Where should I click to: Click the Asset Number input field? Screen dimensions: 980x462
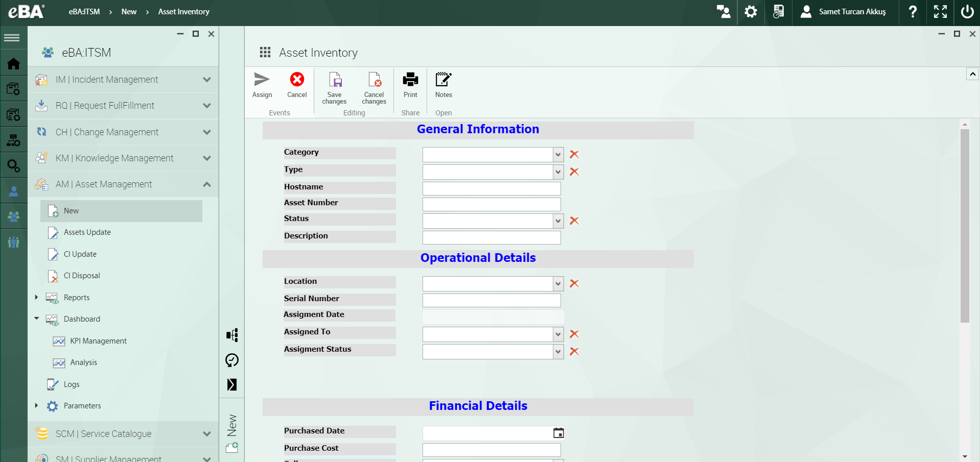point(492,204)
